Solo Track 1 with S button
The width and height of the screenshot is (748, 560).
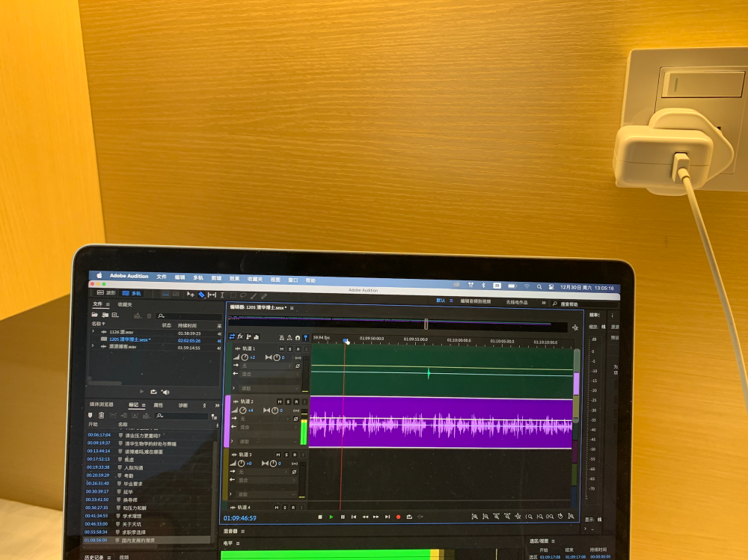(289, 348)
